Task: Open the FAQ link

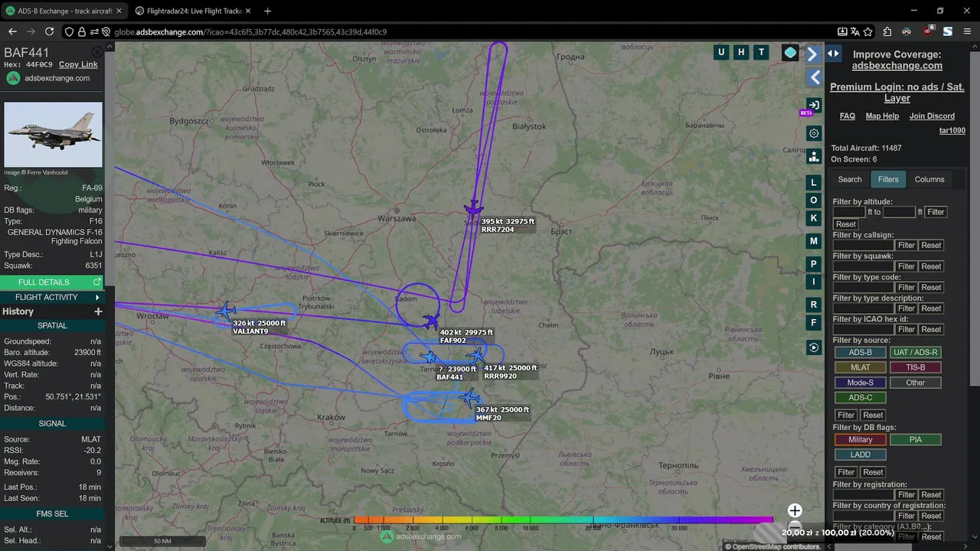Action: pyautogui.click(x=847, y=116)
